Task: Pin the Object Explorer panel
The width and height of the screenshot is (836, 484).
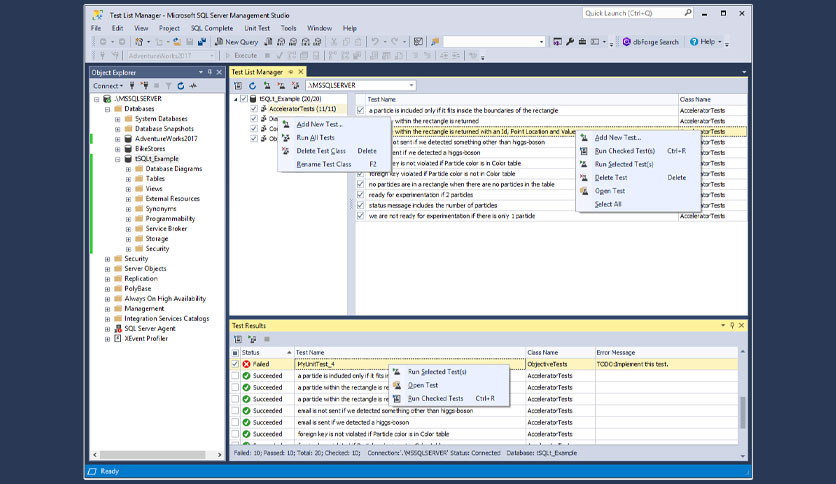Action: 210,72
